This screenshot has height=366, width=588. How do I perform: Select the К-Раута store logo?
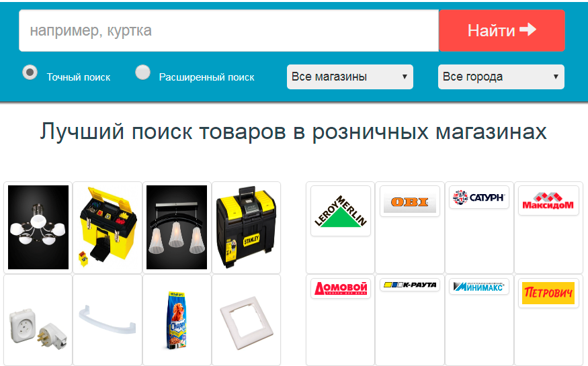tap(410, 285)
